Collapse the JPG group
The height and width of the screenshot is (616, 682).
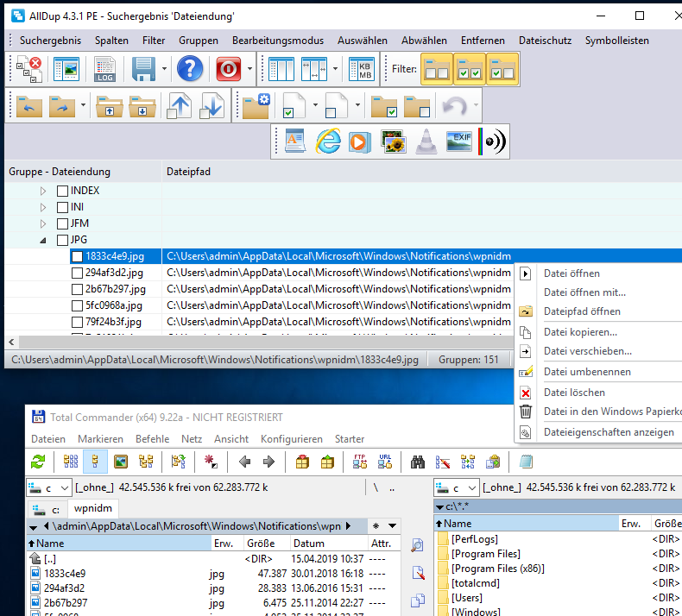44,240
